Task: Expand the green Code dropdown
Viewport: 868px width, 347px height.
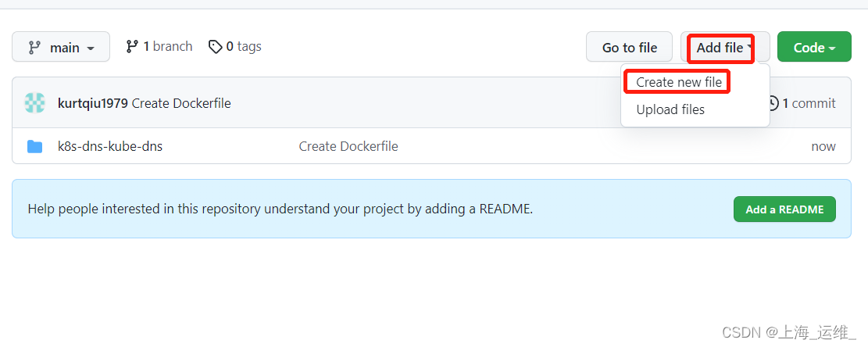Action: tap(814, 47)
